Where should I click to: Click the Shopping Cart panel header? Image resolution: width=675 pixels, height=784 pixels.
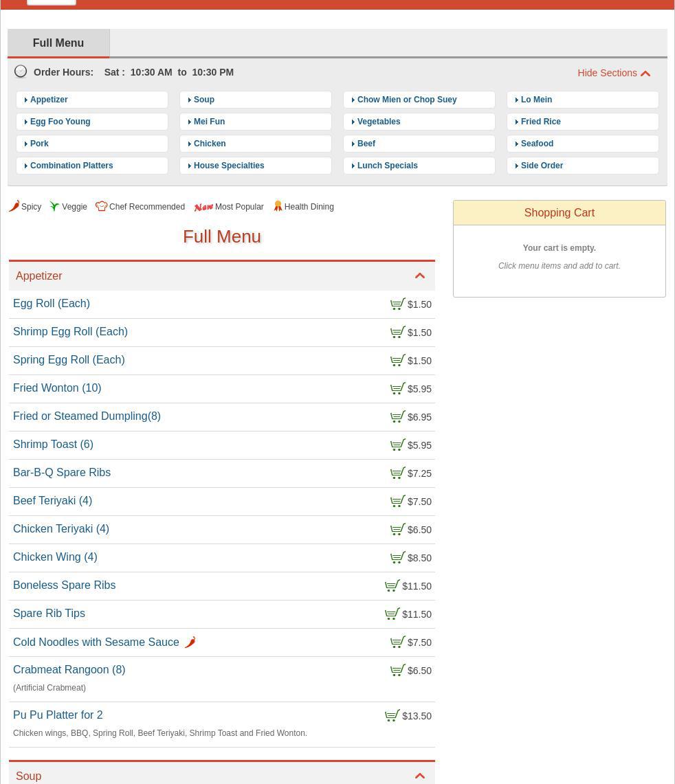pyautogui.click(x=559, y=213)
